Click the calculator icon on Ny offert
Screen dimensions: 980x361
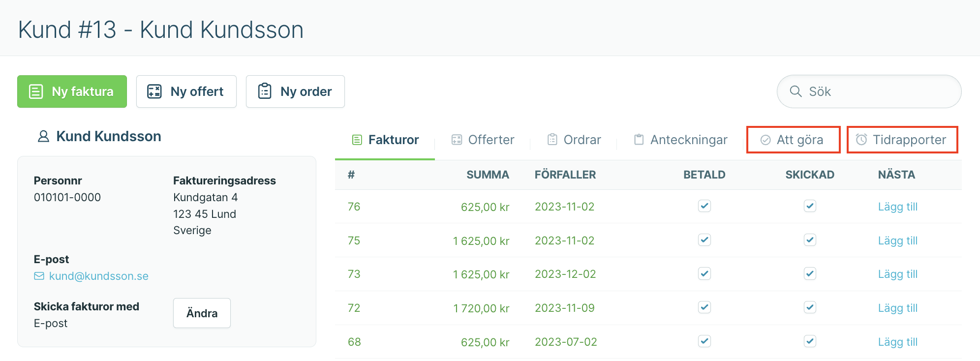point(154,91)
